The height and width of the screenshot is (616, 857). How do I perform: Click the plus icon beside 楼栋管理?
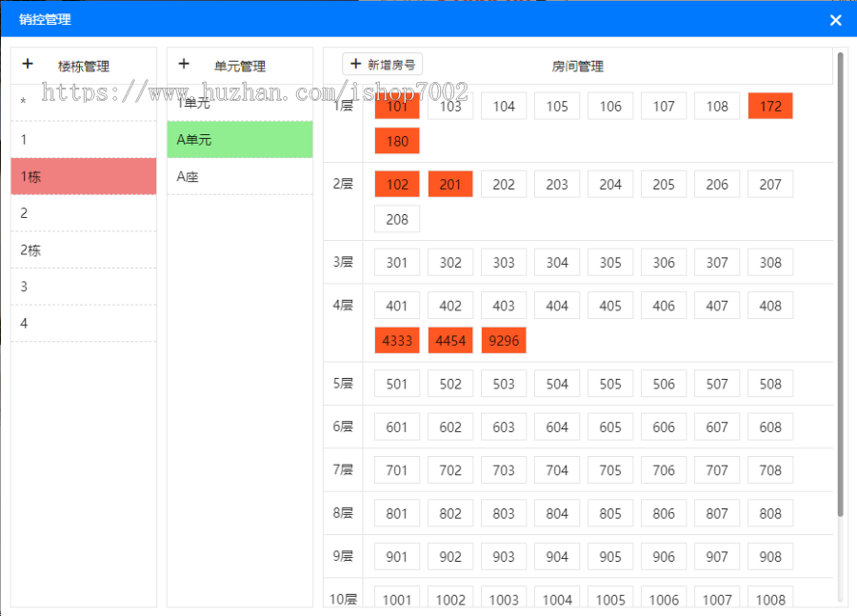(28, 64)
